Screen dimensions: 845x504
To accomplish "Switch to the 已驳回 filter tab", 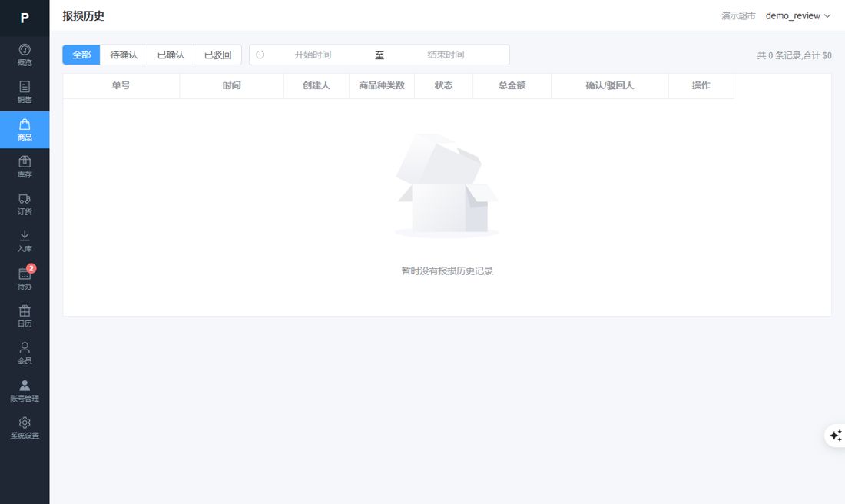I will [x=217, y=55].
